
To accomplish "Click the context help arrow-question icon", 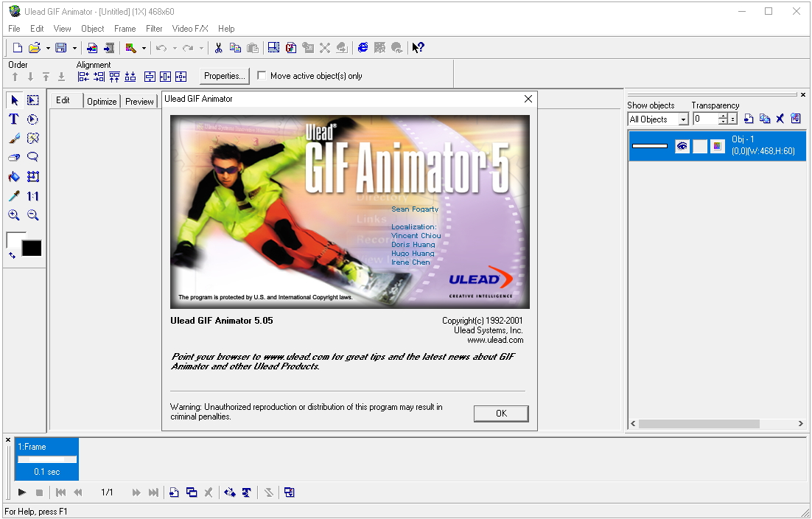I will pyautogui.click(x=418, y=48).
